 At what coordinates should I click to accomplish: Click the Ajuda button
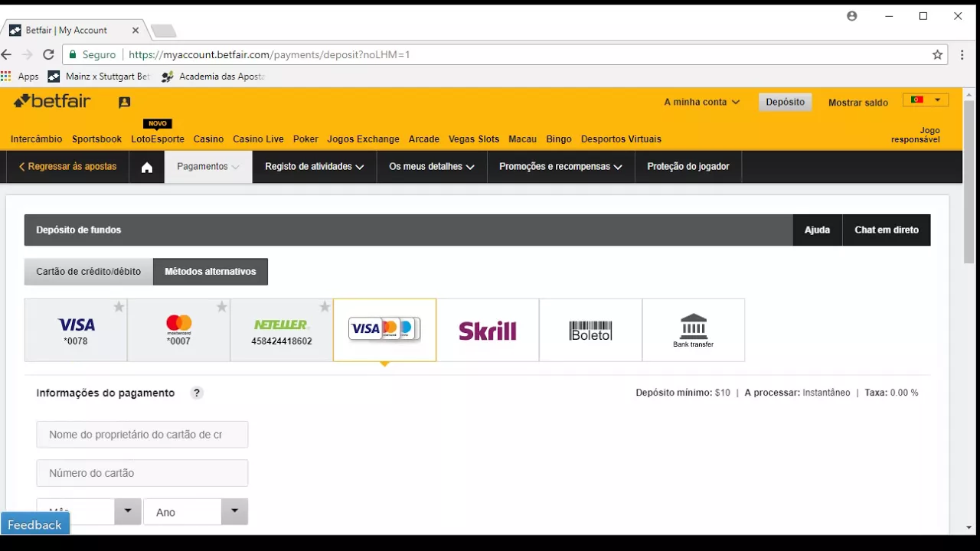817,230
